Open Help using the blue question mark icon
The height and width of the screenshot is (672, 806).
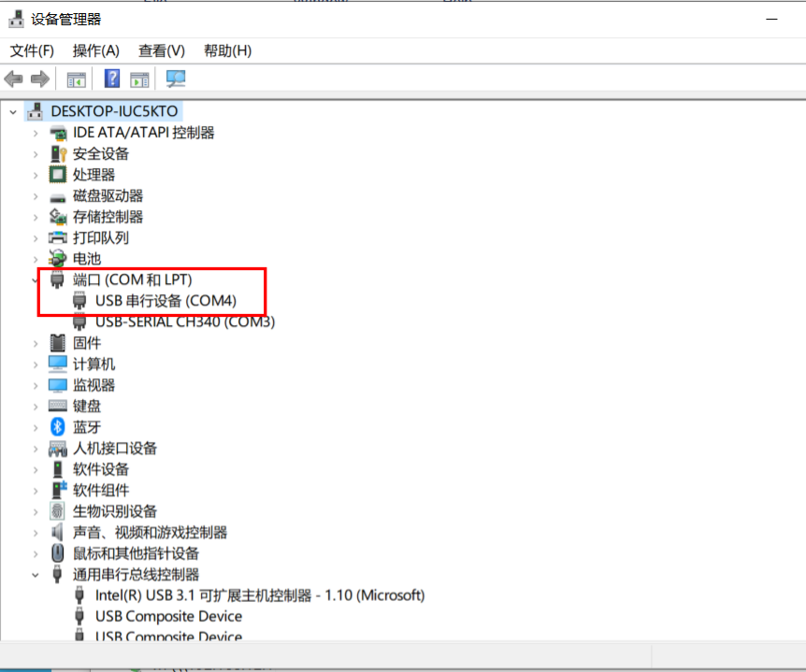click(x=111, y=79)
